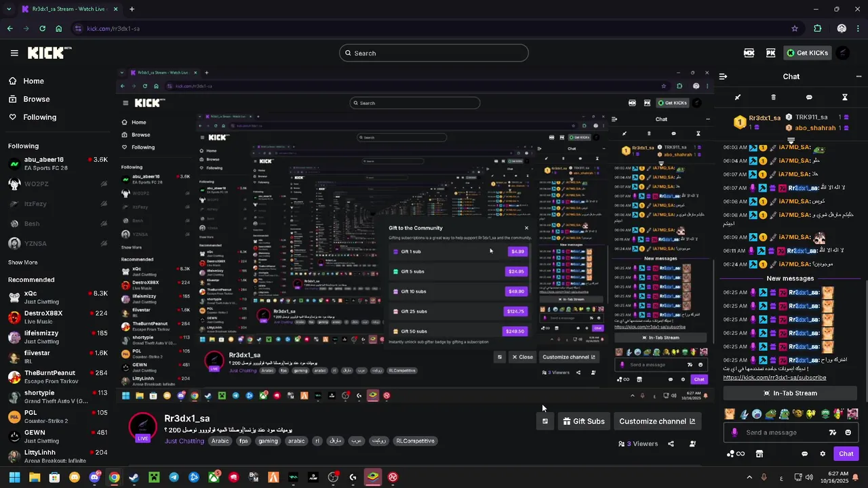Open Steam from the taskbar
This screenshot has width=868, height=488.
tap(134, 477)
